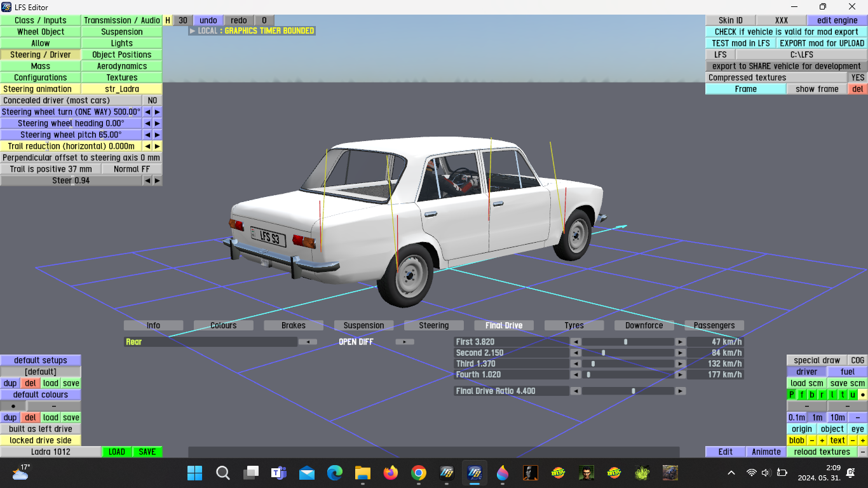The width and height of the screenshot is (868, 488).
Task: Decrease trail reduction (horizontal) value
Action: (x=147, y=146)
